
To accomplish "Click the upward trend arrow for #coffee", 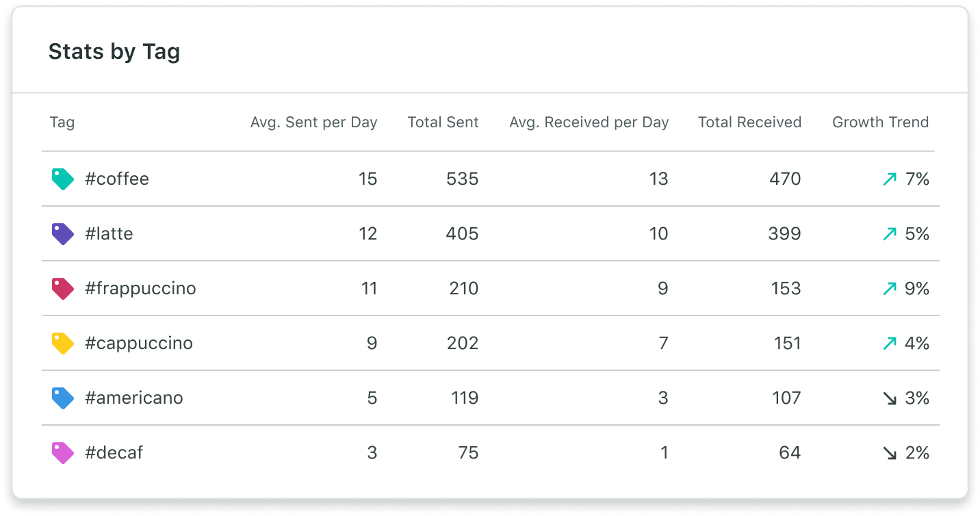I will coord(888,179).
